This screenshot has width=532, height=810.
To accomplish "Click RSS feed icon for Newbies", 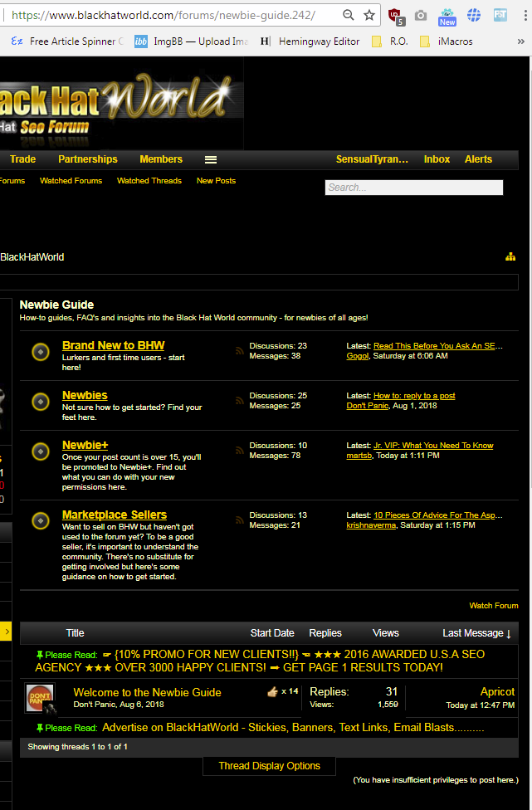I will 239,400.
